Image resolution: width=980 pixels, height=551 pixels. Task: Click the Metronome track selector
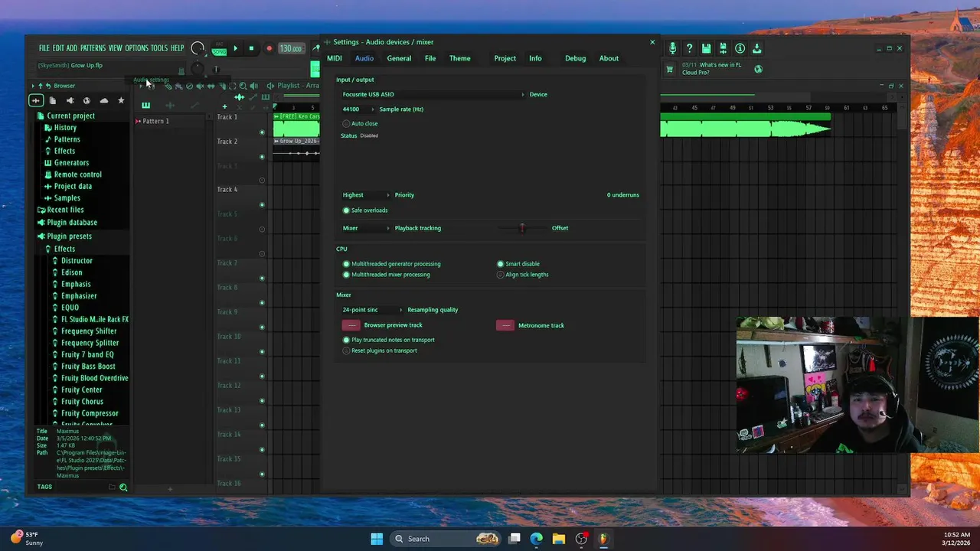(x=505, y=325)
